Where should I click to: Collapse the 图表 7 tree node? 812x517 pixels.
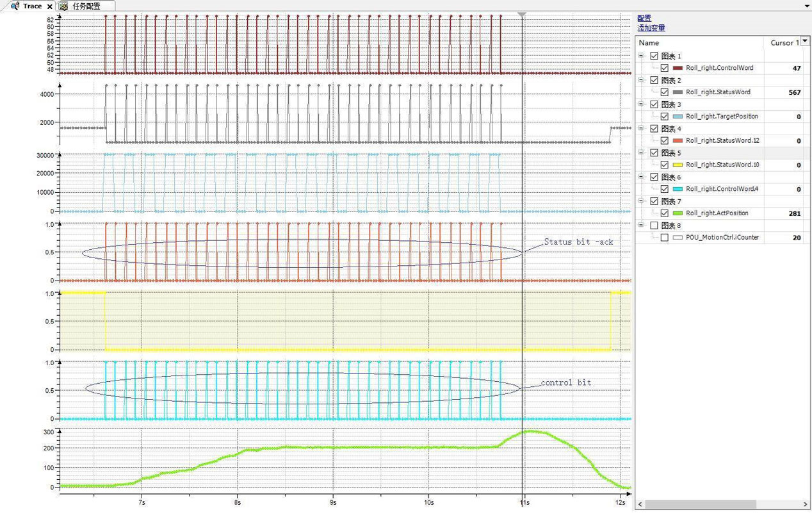(641, 201)
